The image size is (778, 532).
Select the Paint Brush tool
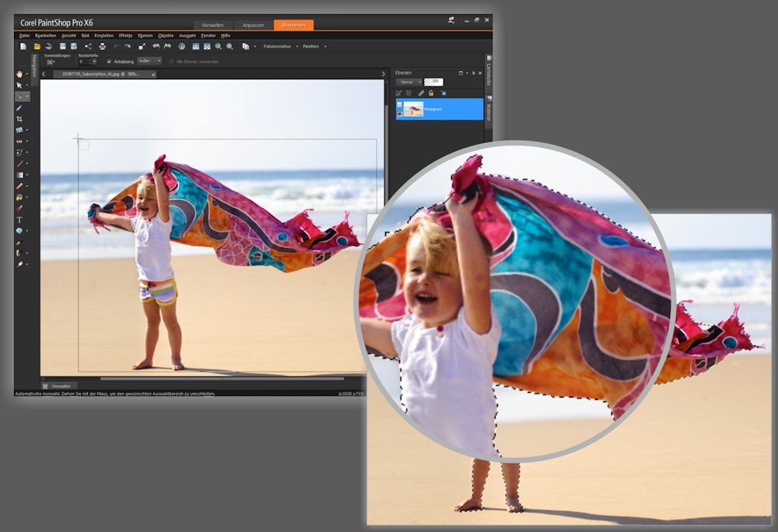click(x=19, y=163)
